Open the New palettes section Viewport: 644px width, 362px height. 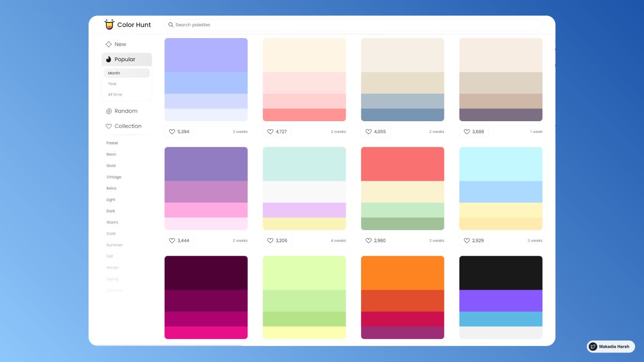pyautogui.click(x=119, y=44)
